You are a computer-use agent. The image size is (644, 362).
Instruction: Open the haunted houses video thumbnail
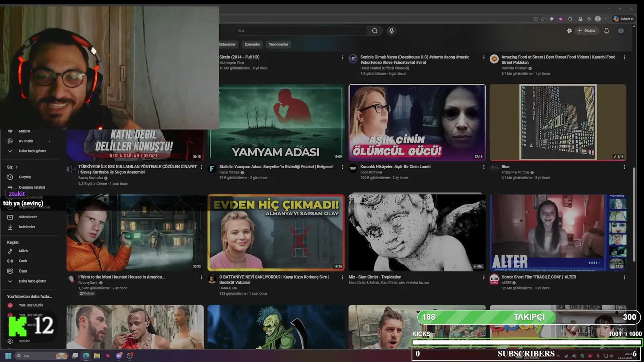click(135, 232)
